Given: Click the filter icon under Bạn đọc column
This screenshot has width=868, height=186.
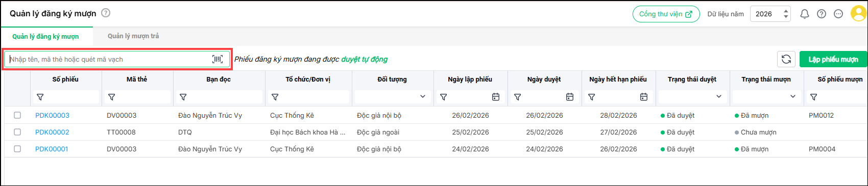Looking at the screenshot, I should [183, 97].
